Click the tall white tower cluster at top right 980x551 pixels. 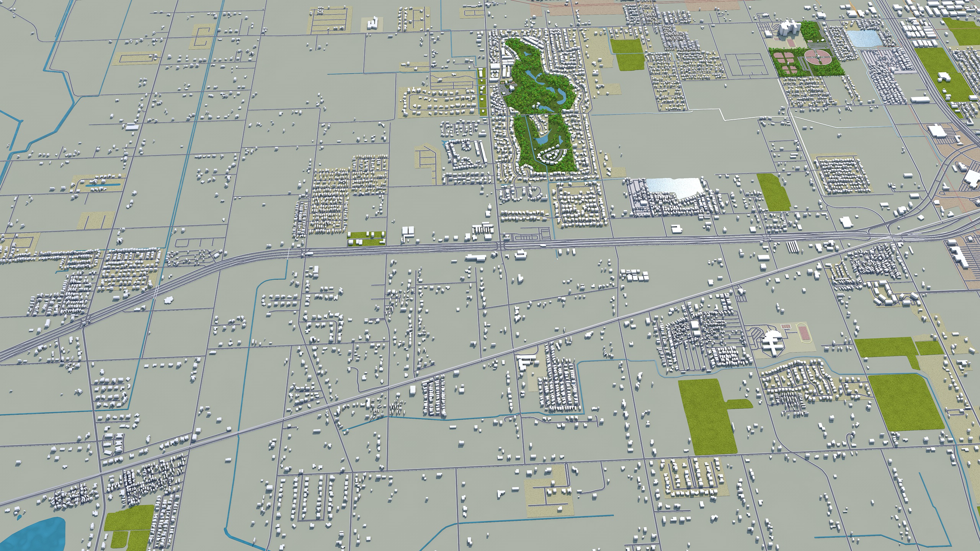click(789, 28)
